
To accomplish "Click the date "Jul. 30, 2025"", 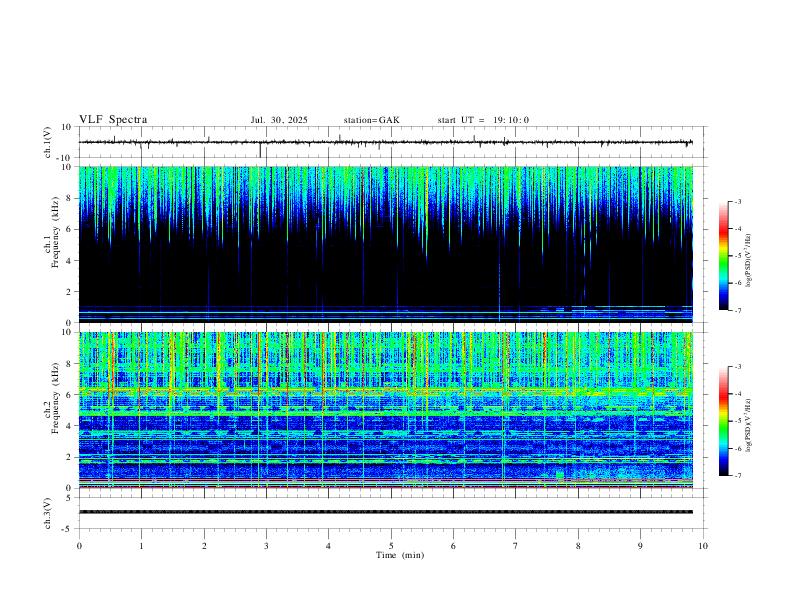I will (279, 120).
